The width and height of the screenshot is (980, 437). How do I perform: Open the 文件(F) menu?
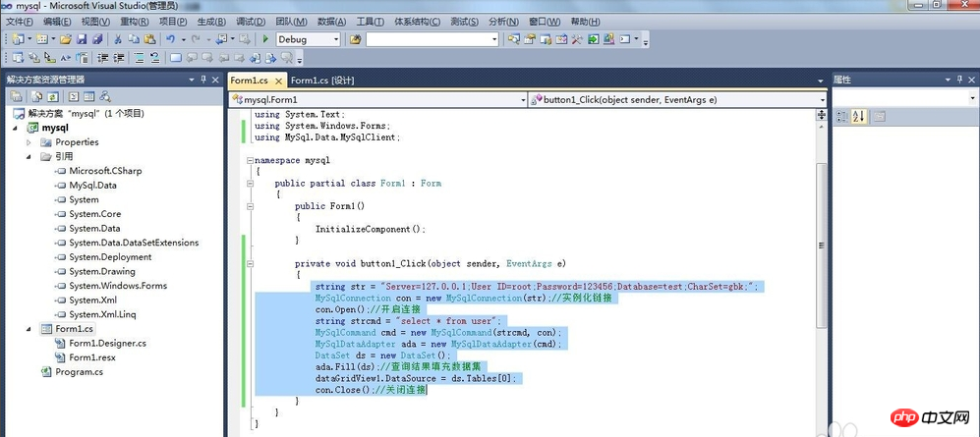(20, 22)
